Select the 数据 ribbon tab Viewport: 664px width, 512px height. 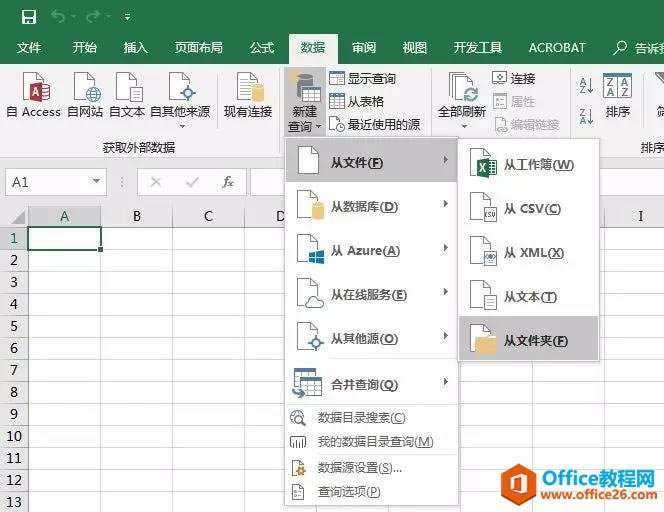pyautogui.click(x=313, y=48)
